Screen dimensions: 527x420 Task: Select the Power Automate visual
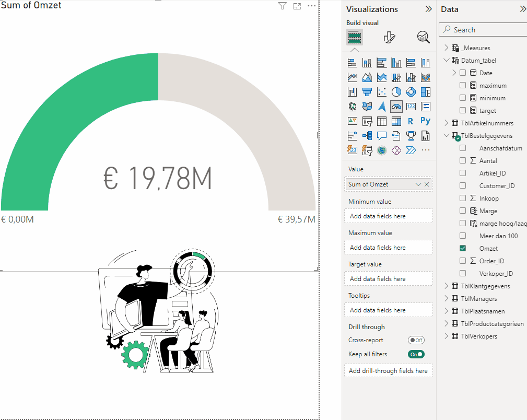tap(411, 150)
